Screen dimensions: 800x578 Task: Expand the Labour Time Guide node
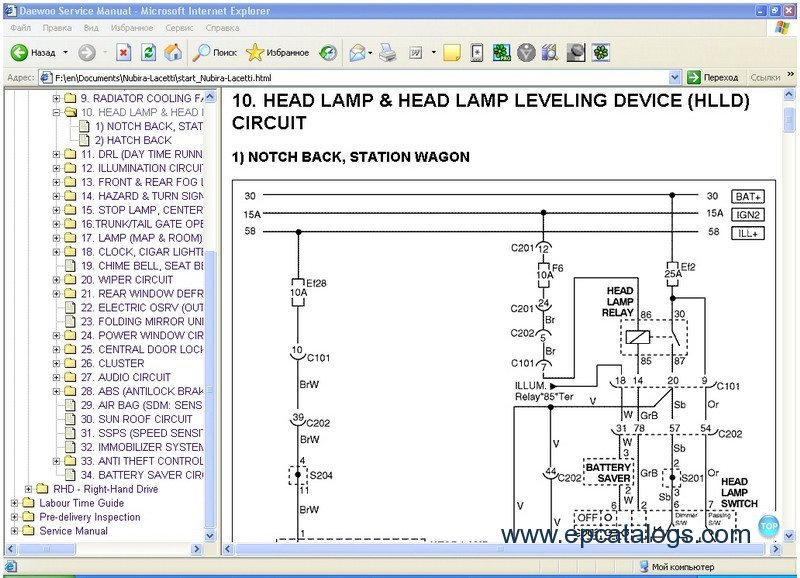[x=14, y=503]
